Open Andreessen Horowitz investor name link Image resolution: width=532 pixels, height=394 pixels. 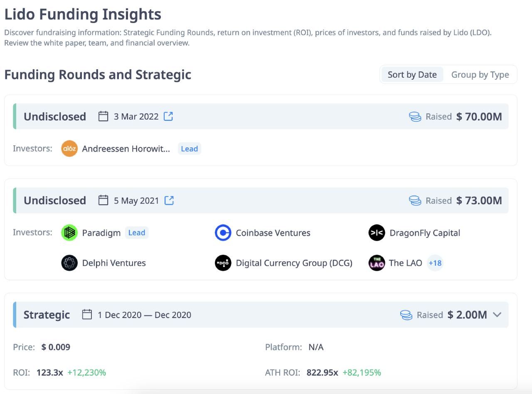point(126,149)
